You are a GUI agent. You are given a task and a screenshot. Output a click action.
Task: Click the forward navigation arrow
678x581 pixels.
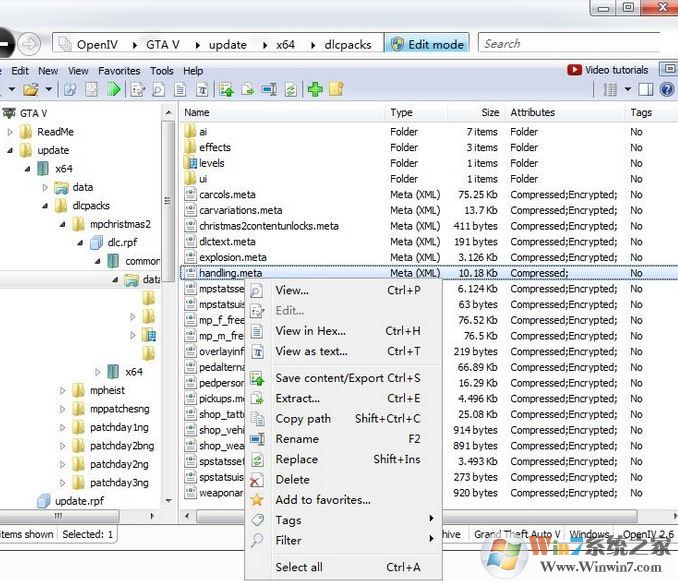29,44
